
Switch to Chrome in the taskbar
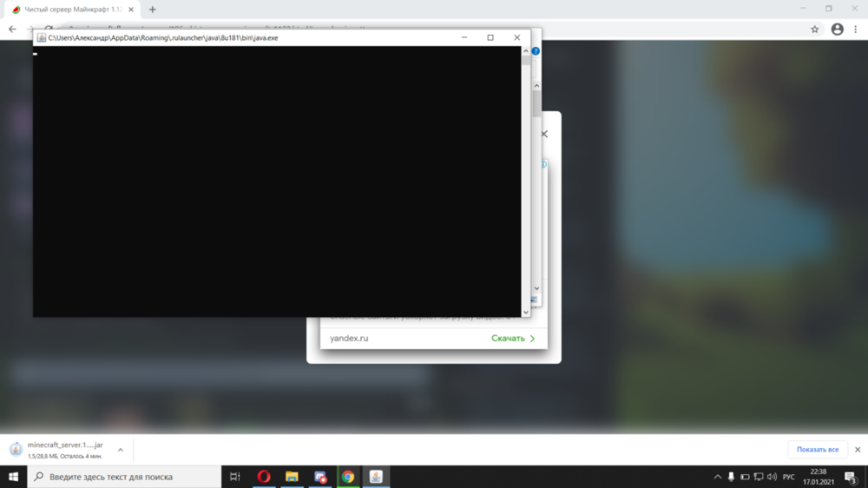(x=348, y=477)
